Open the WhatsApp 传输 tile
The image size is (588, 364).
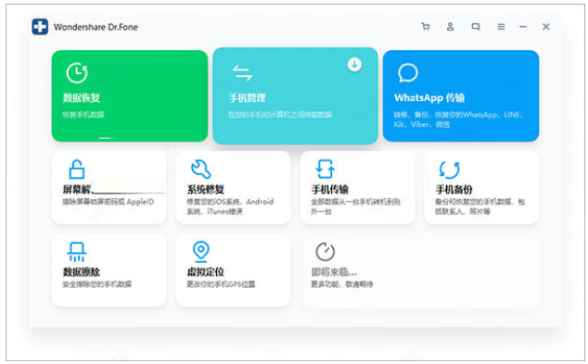coord(461,96)
